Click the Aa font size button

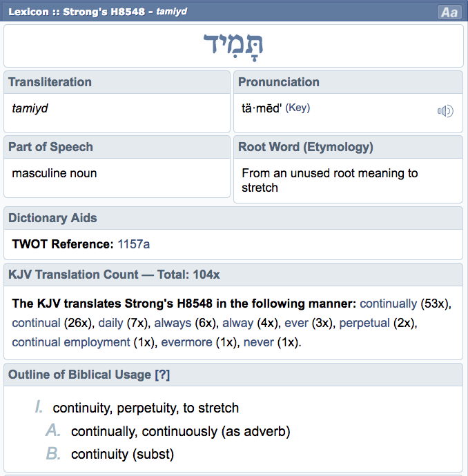[x=449, y=12]
